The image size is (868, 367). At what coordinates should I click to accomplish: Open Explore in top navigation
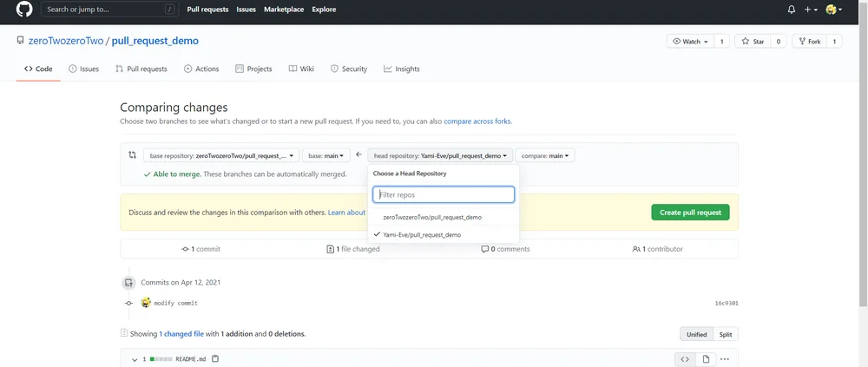pyautogui.click(x=324, y=10)
